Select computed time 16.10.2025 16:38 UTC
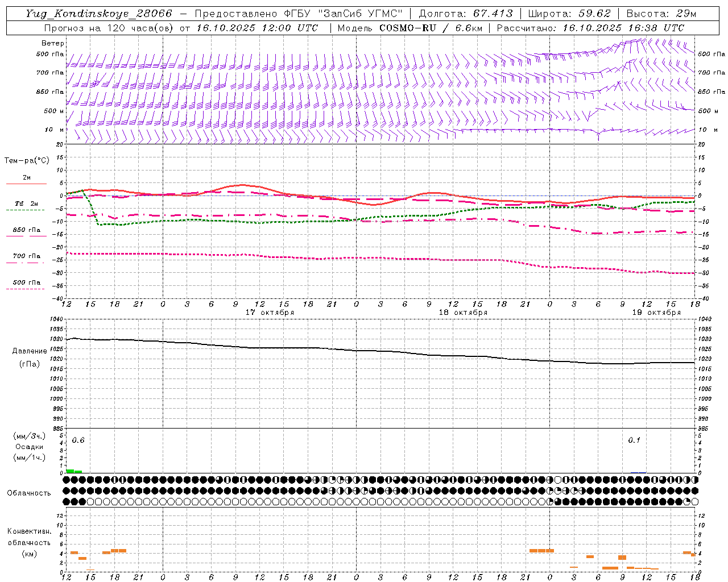 tap(623, 27)
